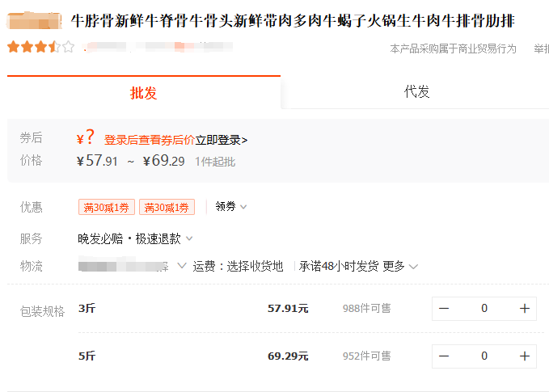Click the 登录后查看券后价 text
Image resolution: width=549 pixels, height=392 pixels.
[149, 140]
